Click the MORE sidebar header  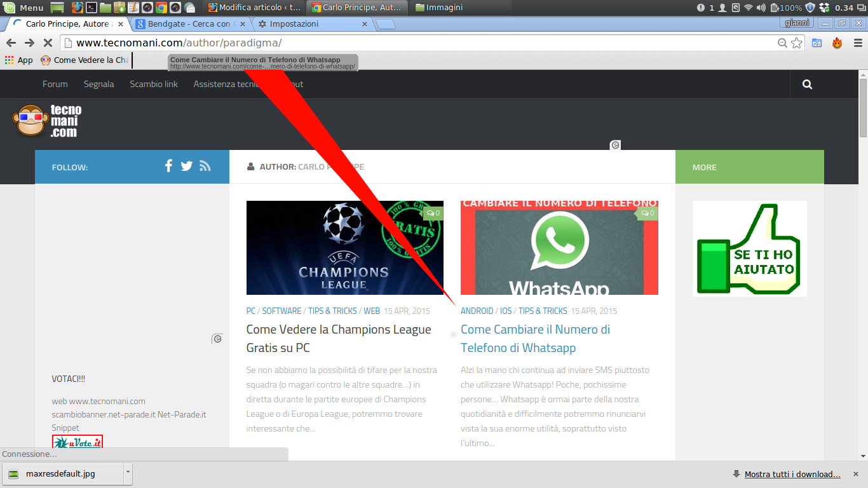pos(750,167)
